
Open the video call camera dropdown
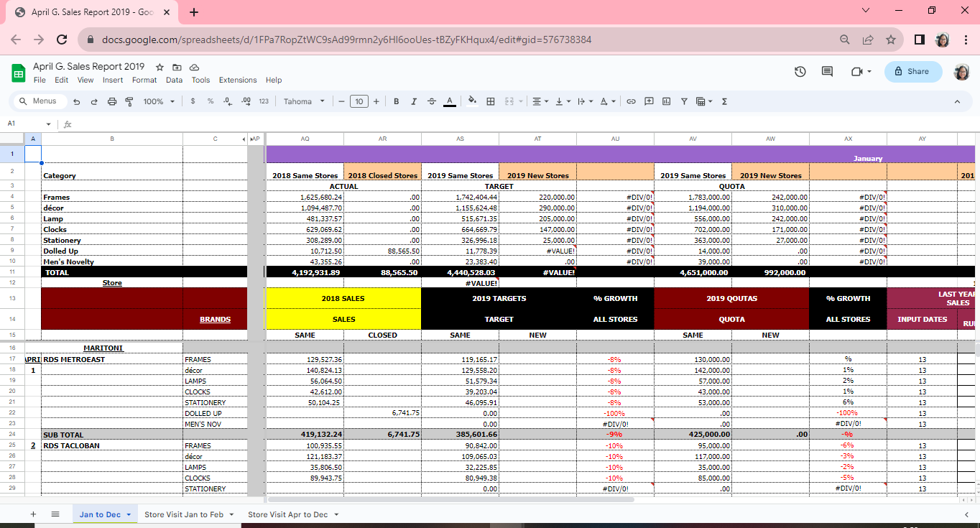[860, 72]
